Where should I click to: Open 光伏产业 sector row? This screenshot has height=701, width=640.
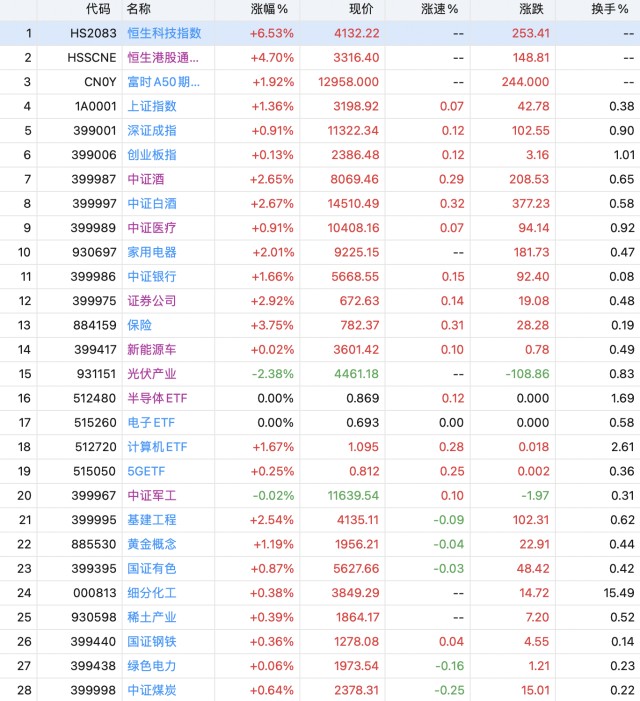tap(320, 374)
